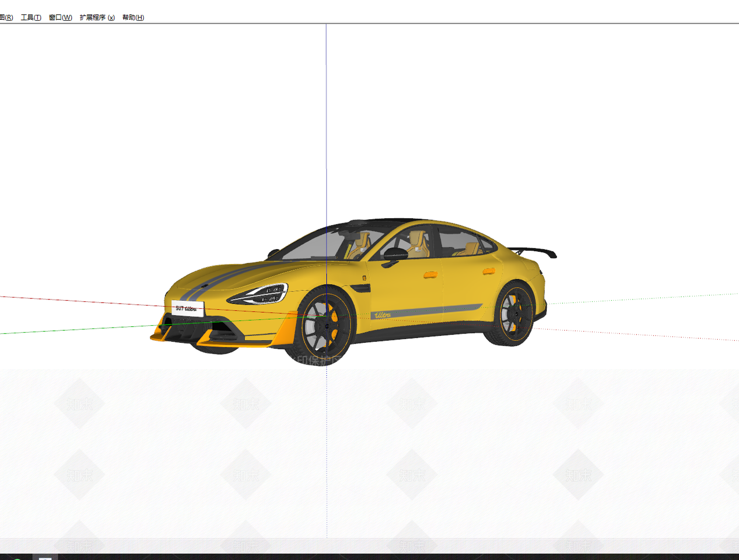Click the SU7 Ultra license plate
The width and height of the screenshot is (739, 560).
pos(187,308)
